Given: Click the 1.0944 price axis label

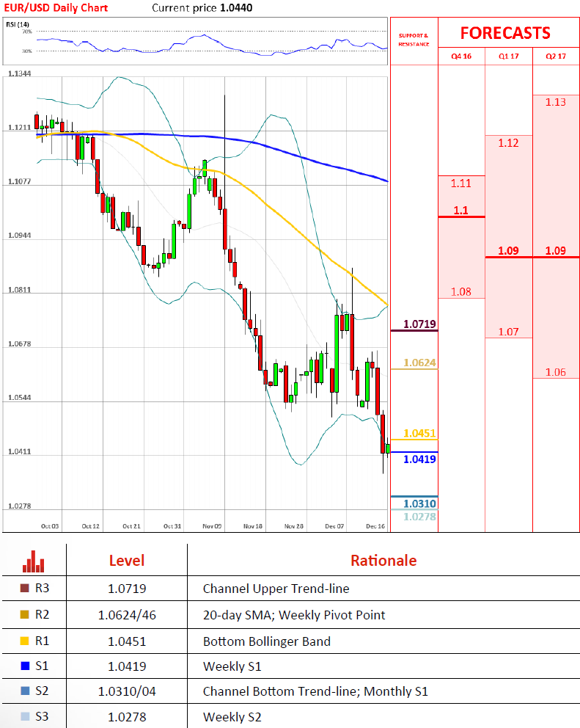Looking at the screenshot, I should [20, 236].
